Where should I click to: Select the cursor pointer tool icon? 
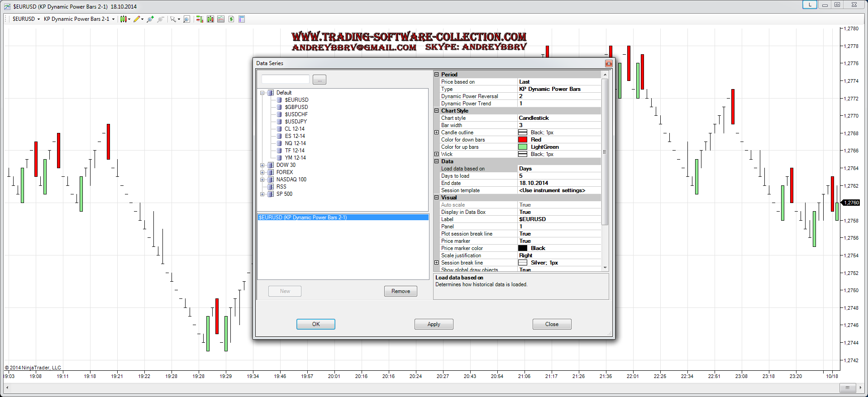(x=173, y=19)
